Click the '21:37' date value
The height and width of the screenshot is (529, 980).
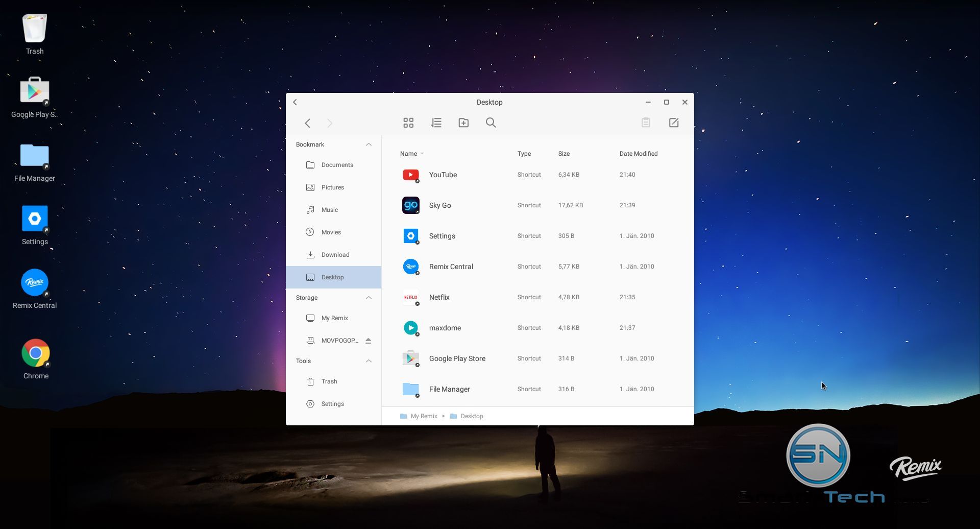(627, 328)
